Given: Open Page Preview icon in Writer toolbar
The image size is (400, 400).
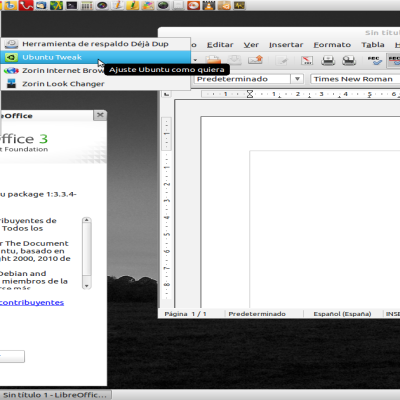Looking at the screenshot, I should pos(349,60).
